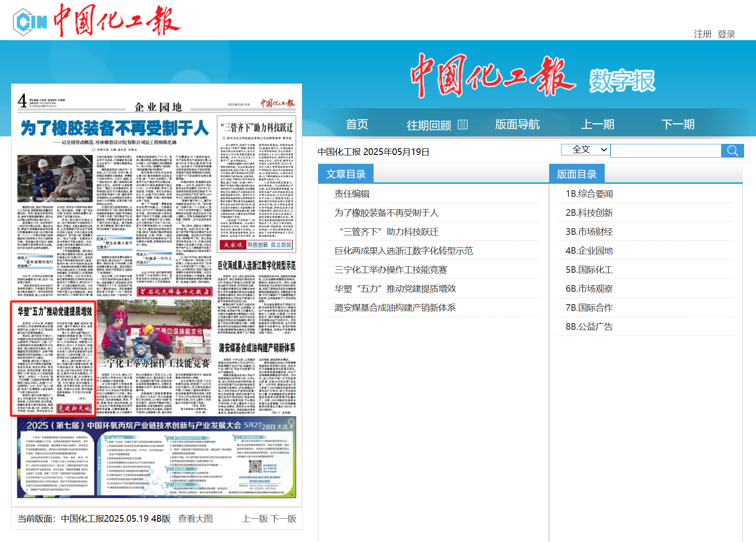The height and width of the screenshot is (542, 756).
Task: Click 下一版 below the page preview
Action: point(284,519)
